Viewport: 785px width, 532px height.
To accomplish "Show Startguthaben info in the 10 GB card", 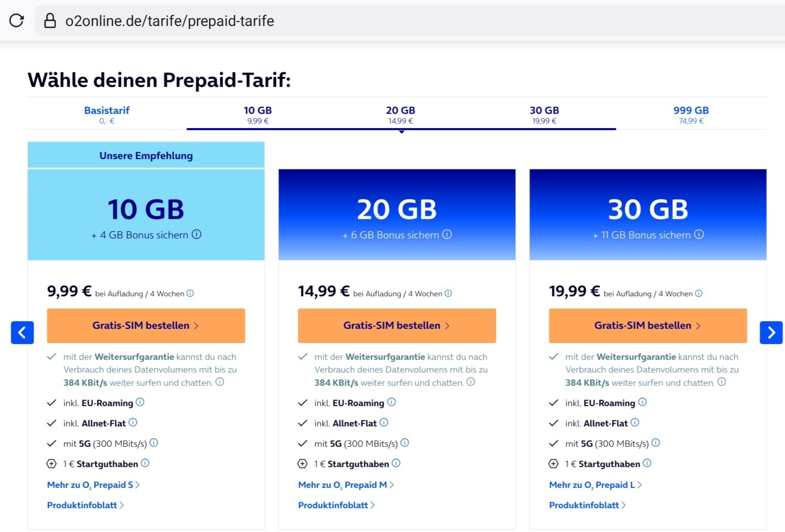I will [x=145, y=463].
